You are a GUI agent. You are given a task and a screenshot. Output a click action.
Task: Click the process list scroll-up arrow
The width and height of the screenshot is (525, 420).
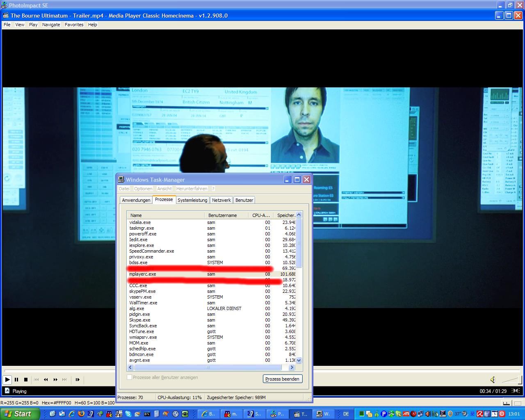point(299,215)
